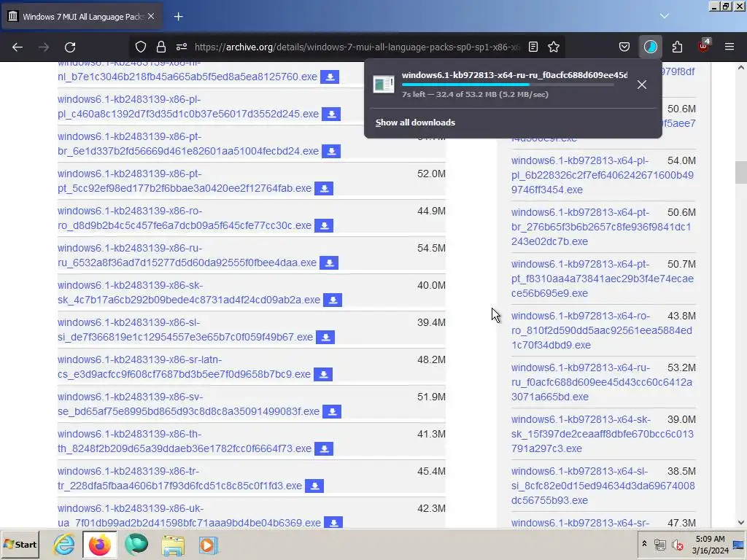
Task: Go back to the previous page
Action: [18, 47]
